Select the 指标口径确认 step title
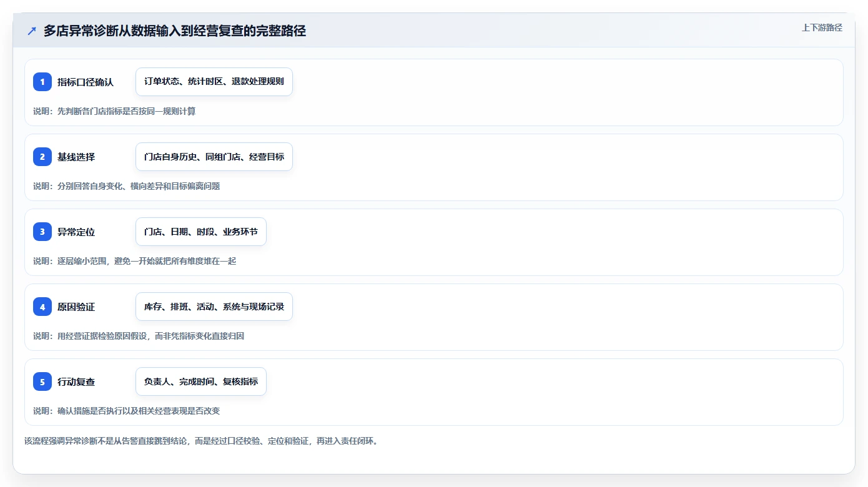Screen dimensions: 868x487 (x=86, y=82)
